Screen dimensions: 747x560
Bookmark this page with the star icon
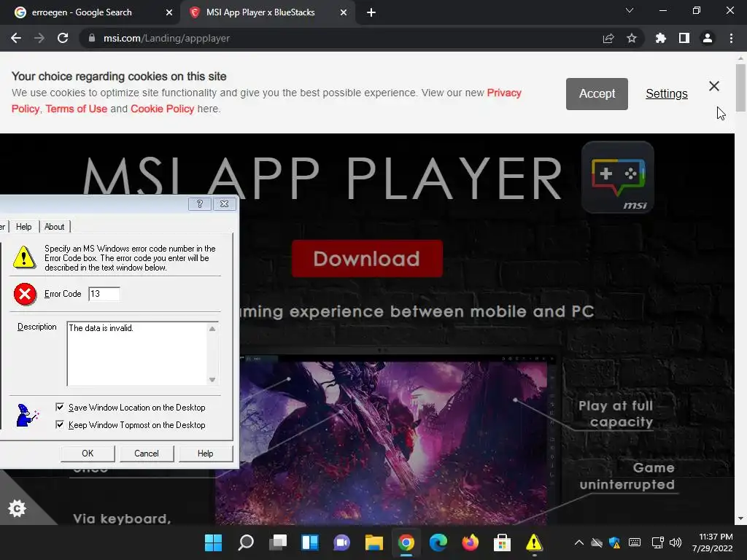(632, 38)
